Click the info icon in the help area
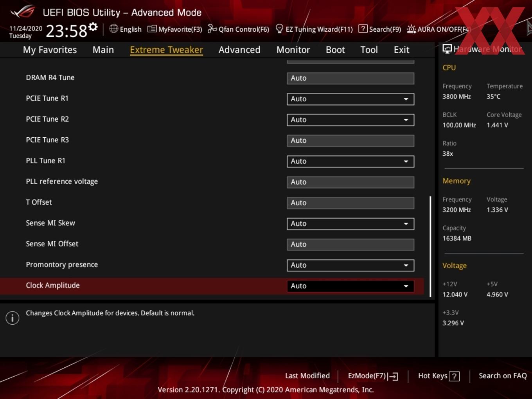The image size is (532, 399). 13,318
